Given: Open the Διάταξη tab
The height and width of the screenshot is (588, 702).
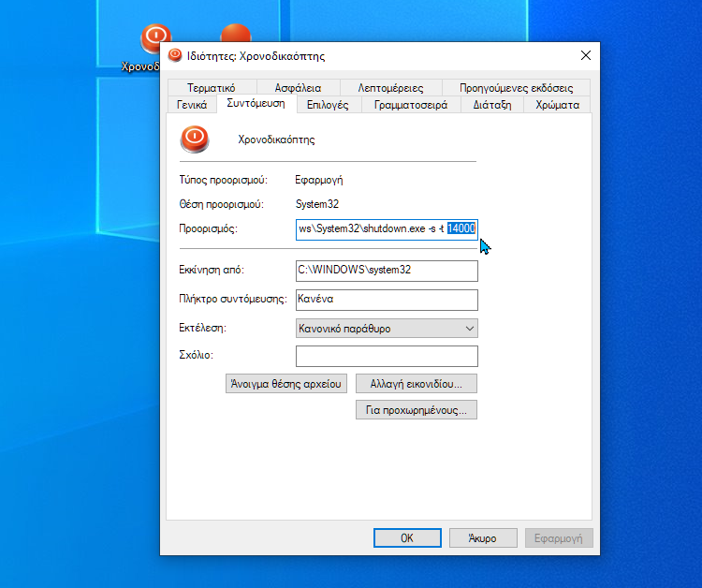Looking at the screenshot, I should 492,105.
